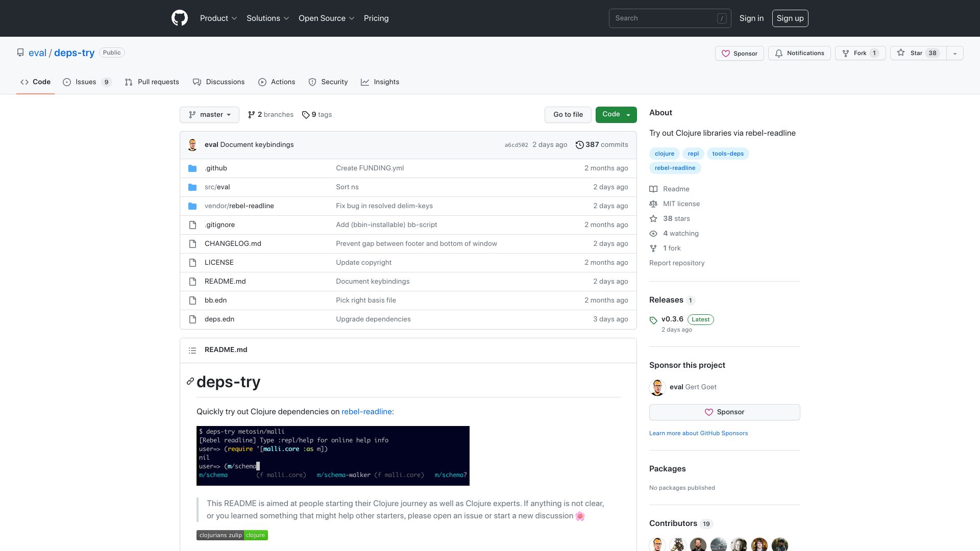Click the Readme book icon
The image size is (980, 551).
pos(653,189)
